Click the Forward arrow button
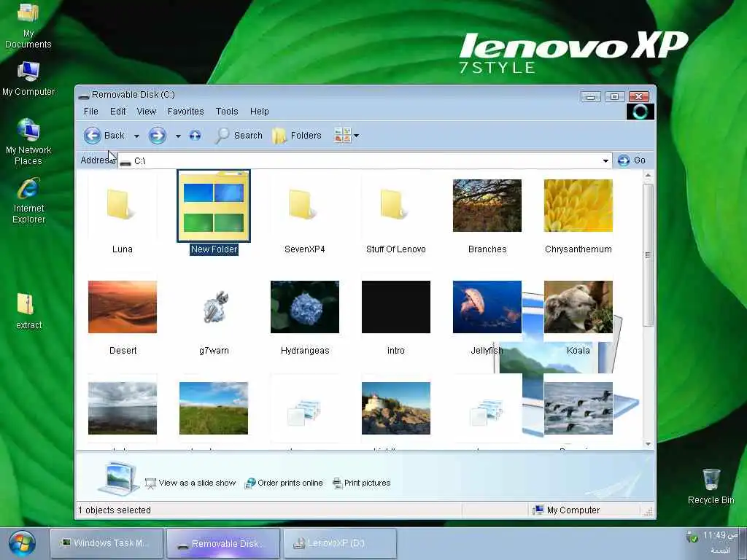Screen dimensions: 747x560 158,136
